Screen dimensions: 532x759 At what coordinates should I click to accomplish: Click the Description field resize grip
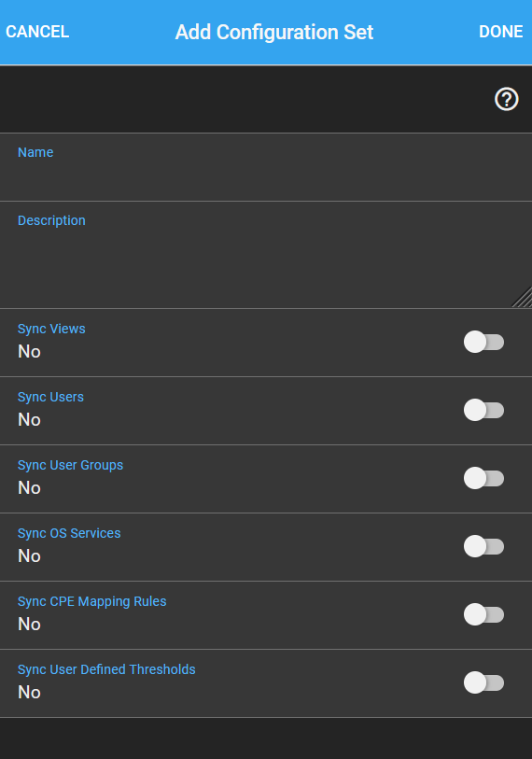[523, 297]
